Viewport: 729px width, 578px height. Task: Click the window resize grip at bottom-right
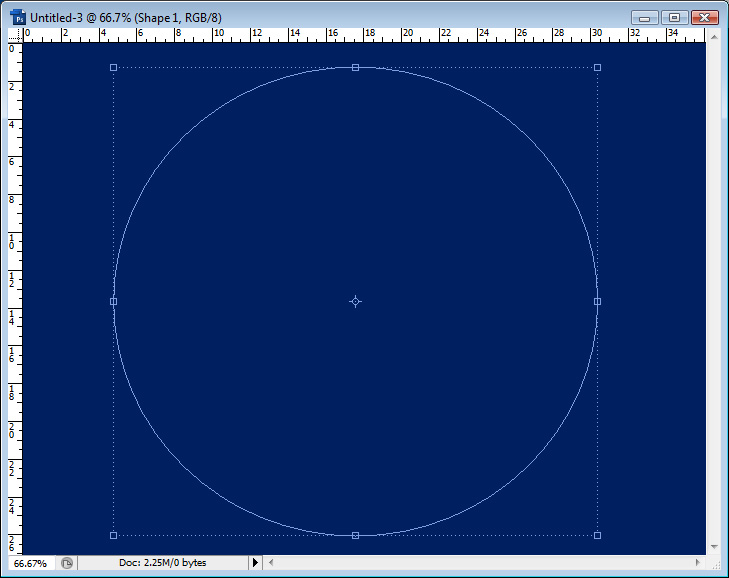click(715, 564)
